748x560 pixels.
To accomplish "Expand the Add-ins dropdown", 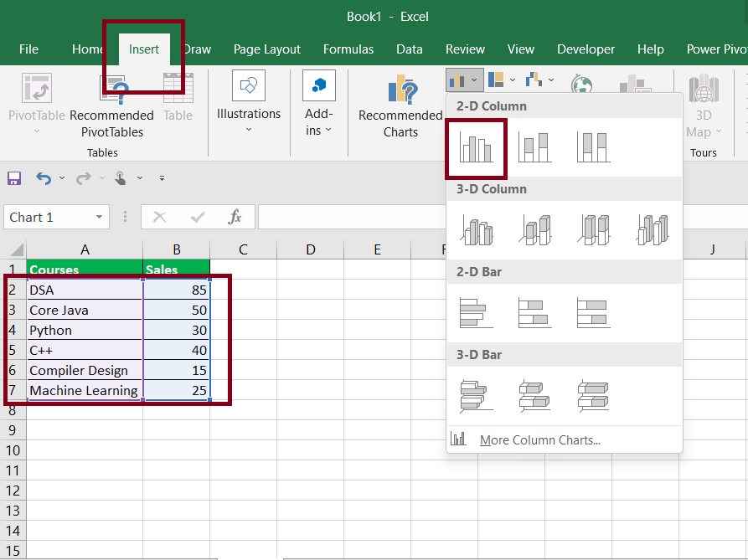I will 318,102.
